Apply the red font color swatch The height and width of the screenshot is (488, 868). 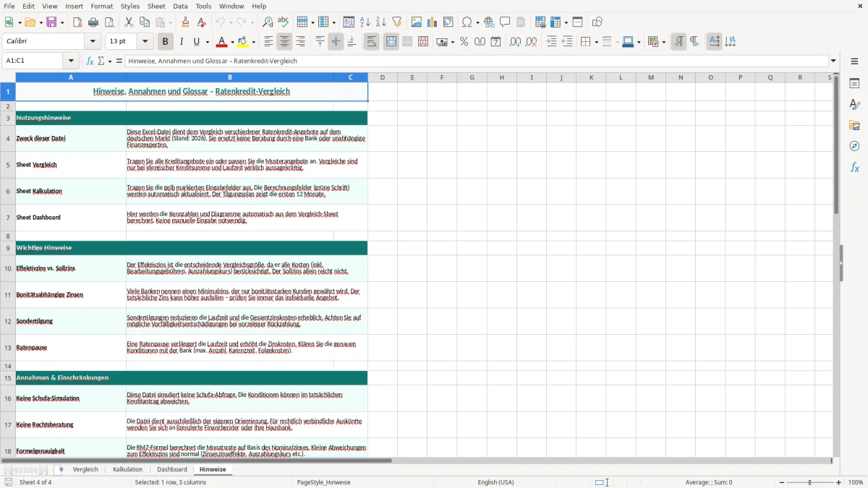[x=221, y=42]
